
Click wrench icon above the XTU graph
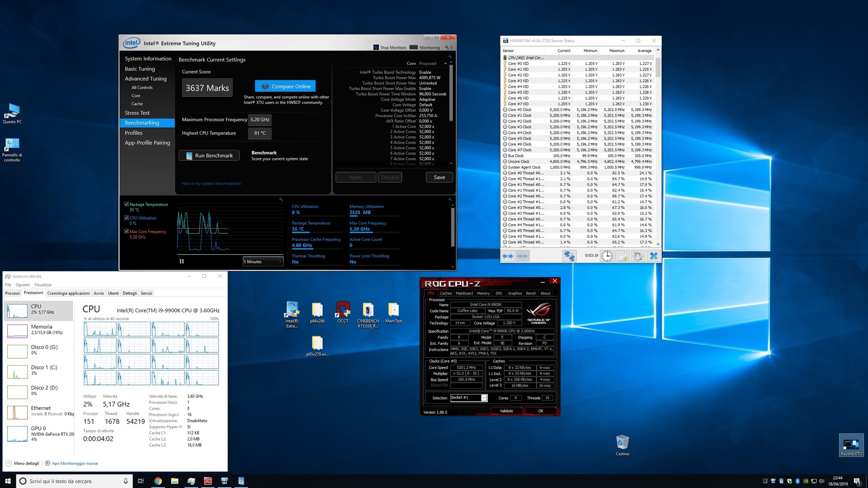[281, 199]
